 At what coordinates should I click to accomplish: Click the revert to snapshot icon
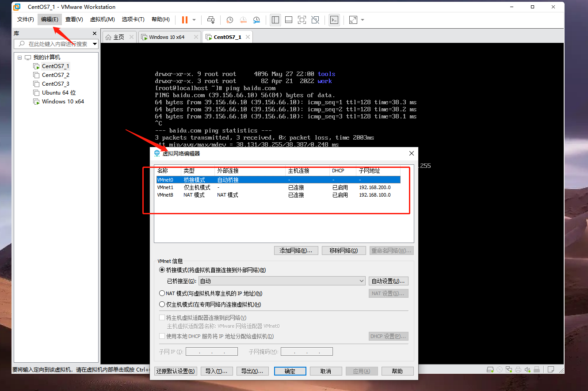(243, 20)
